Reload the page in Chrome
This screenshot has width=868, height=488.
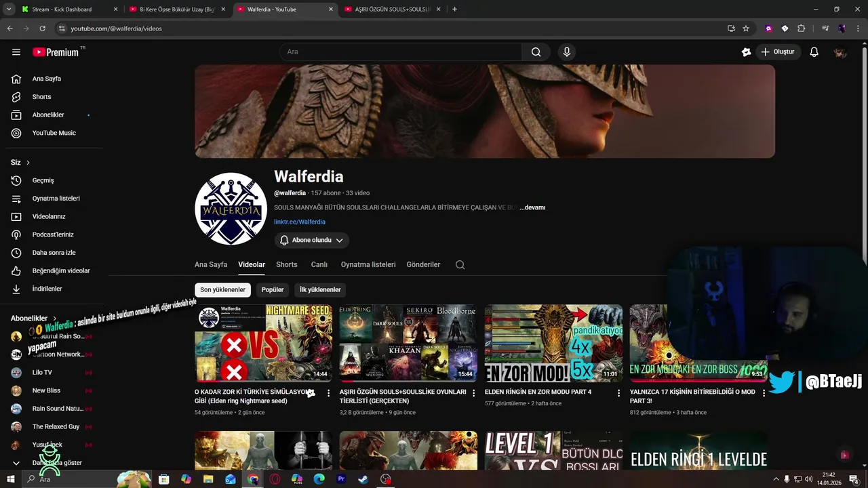[x=42, y=28]
